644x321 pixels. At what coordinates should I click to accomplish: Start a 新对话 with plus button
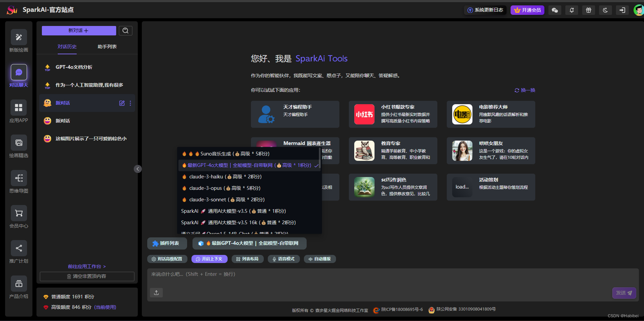click(x=79, y=31)
